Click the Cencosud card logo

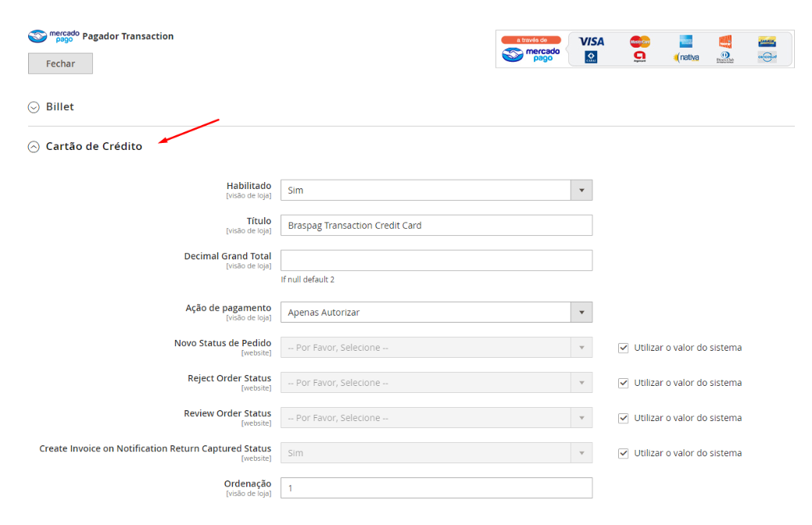click(x=767, y=57)
